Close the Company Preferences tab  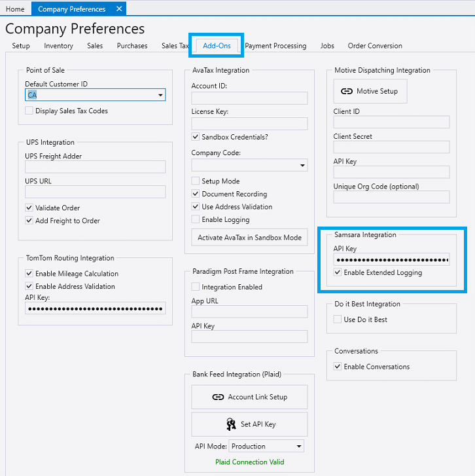(x=118, y=9)
